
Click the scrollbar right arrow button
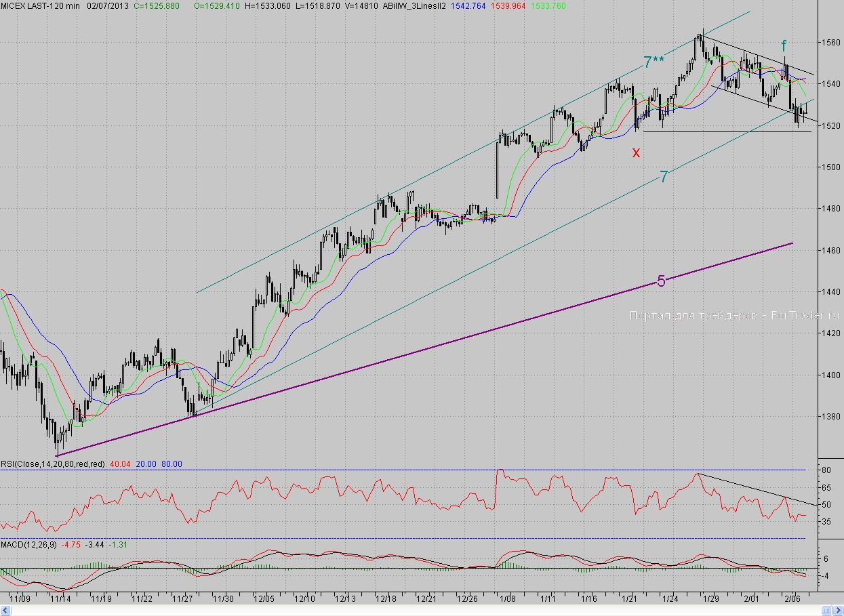point(839,611)
